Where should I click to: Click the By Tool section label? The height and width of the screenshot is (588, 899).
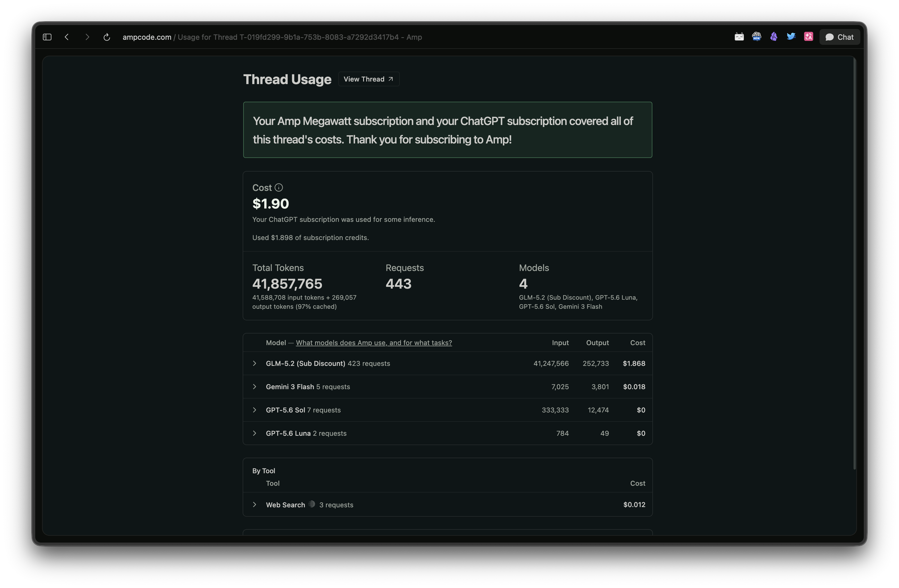tap(264, 471)
